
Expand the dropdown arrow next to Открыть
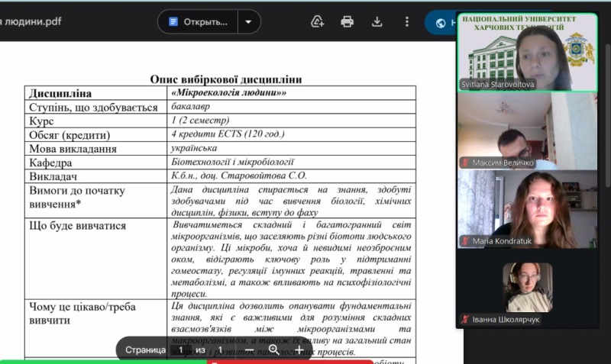[249, 22]
